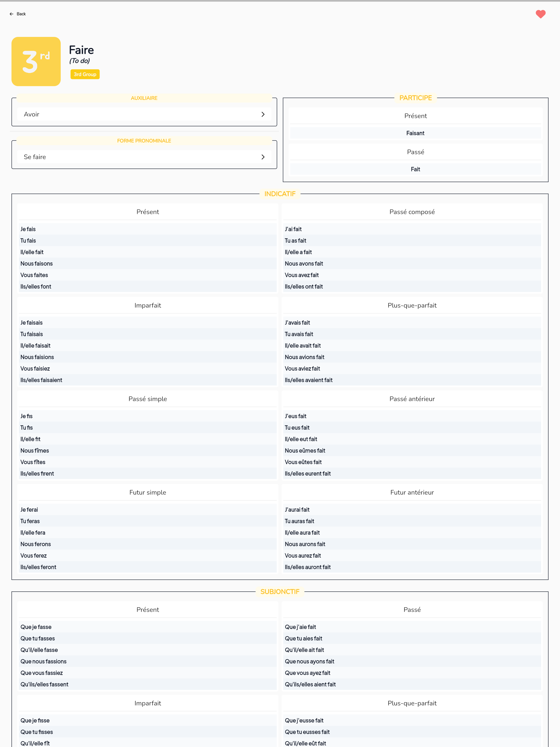Click the row Que je fasse

pyautogui.click(x=148, y=627)
